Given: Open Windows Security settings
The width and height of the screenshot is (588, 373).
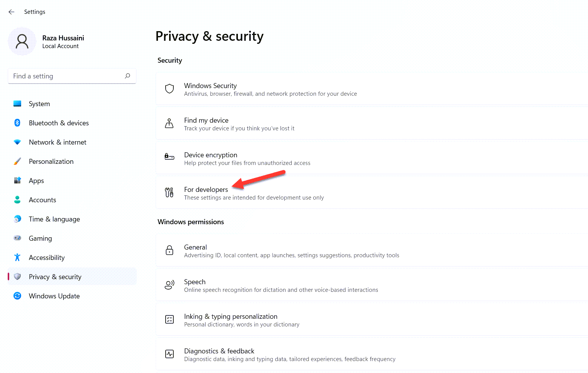Looking at the screenshot, I should click(210, 86).
